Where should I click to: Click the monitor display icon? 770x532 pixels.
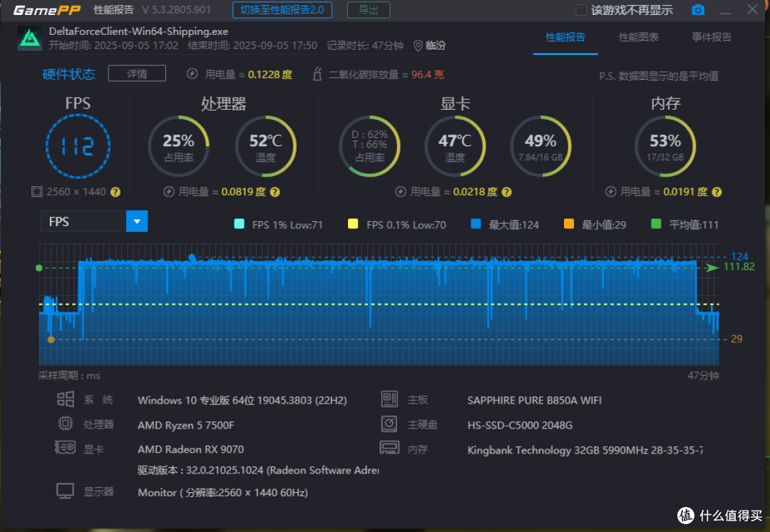pos(65,491)
